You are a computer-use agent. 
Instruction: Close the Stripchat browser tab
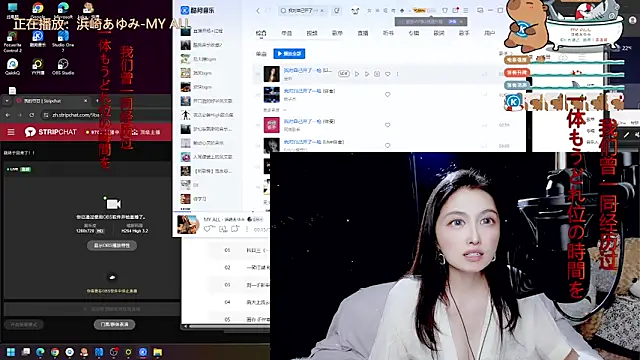tap(85, 101)
